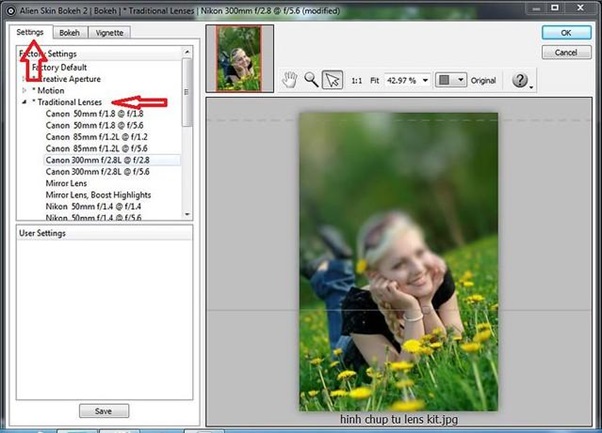The height and width of the screenshot is (433, 602).
Task: Click the girl photo in preview area
Action: tap(399, 262)
